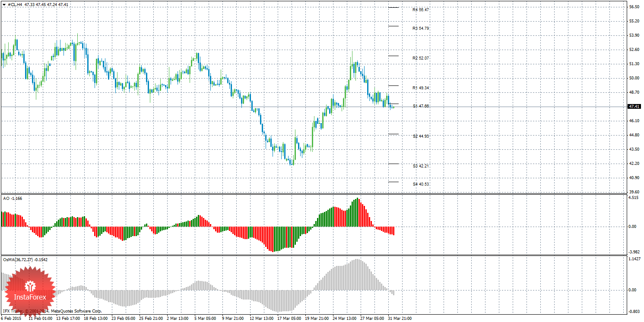Screen dimensions: 644x322
Task: Open the chart menu triangle beside #CL,H4
Action: pos(4,4)
